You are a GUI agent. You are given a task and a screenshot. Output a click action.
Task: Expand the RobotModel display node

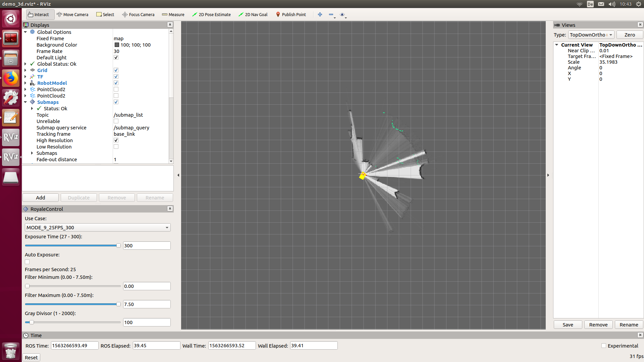pos(25,83)
